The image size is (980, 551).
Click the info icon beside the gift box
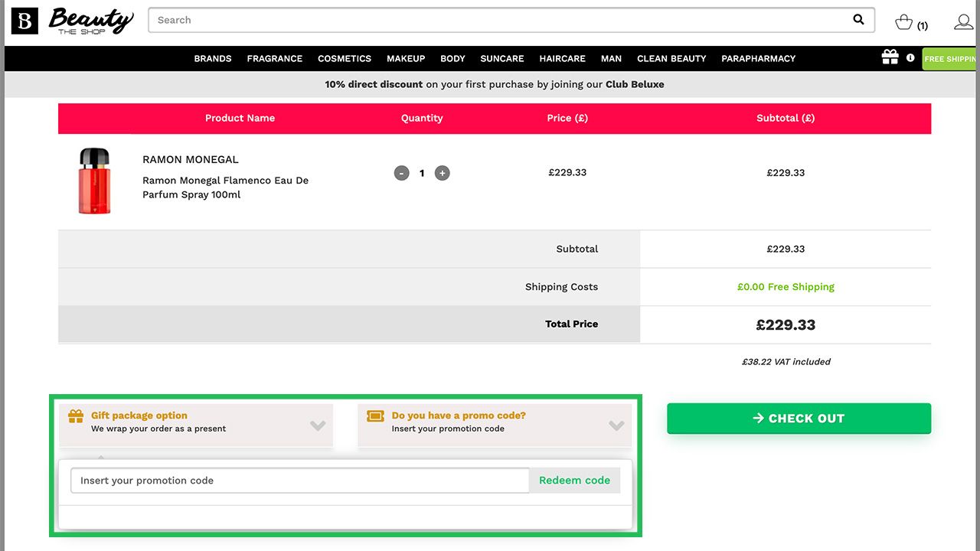tap(910, 57)
